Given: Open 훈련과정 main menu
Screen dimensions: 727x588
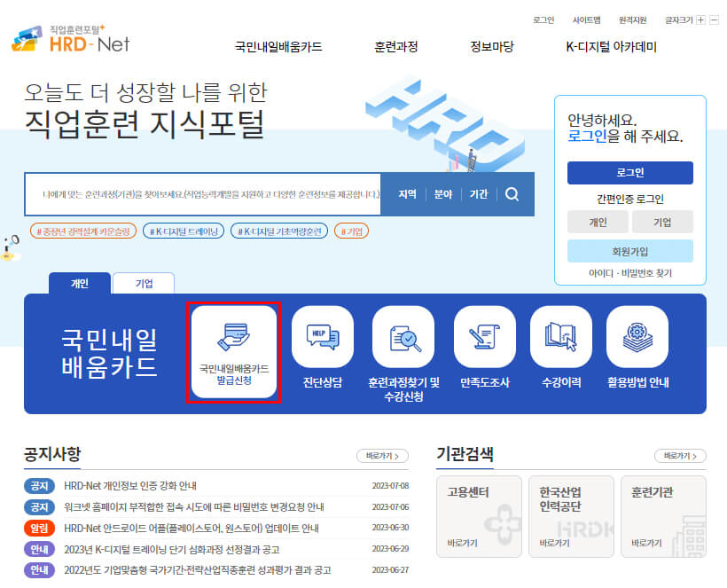Looking at the screenshot, I should (x=396, y=46).
